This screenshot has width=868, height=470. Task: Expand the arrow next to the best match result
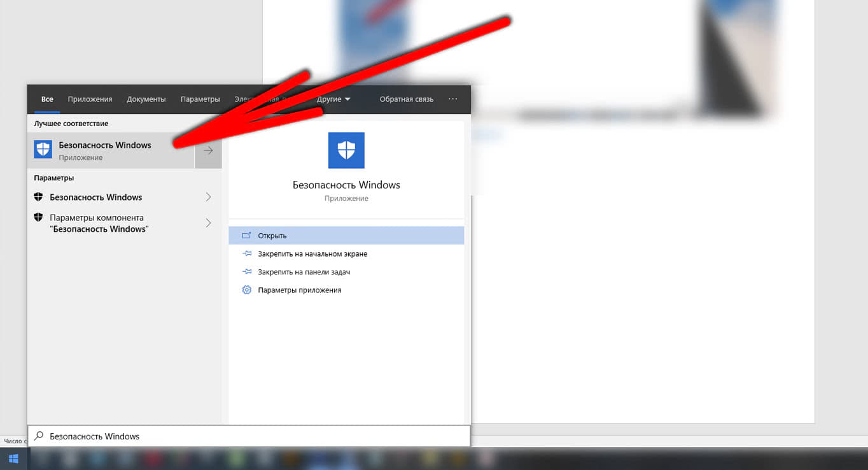click(208, 151)
